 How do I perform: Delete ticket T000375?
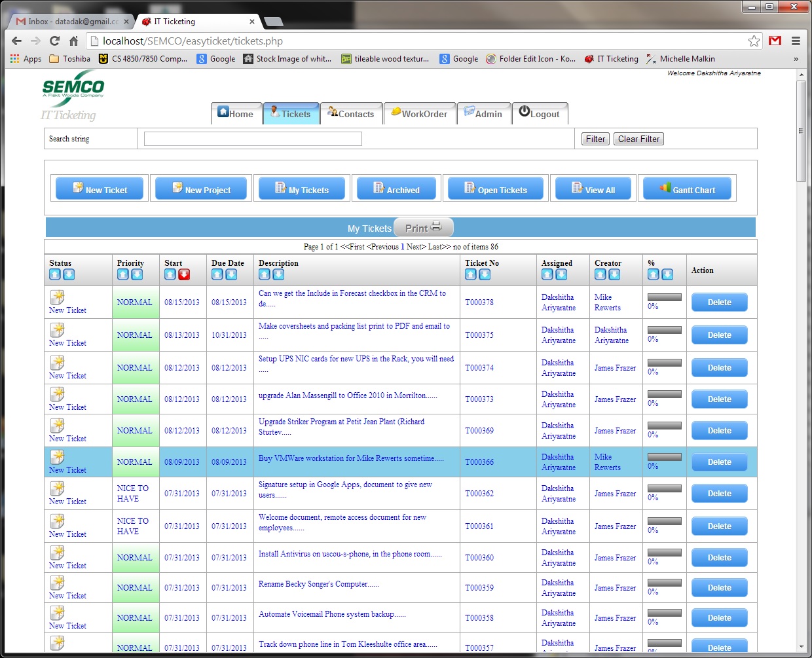(719, 335)
